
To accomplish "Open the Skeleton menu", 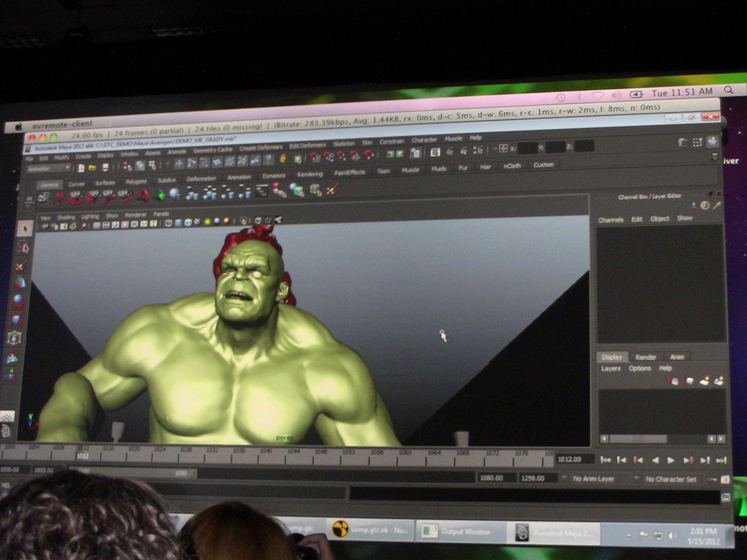I will click(x=344, y=143).
